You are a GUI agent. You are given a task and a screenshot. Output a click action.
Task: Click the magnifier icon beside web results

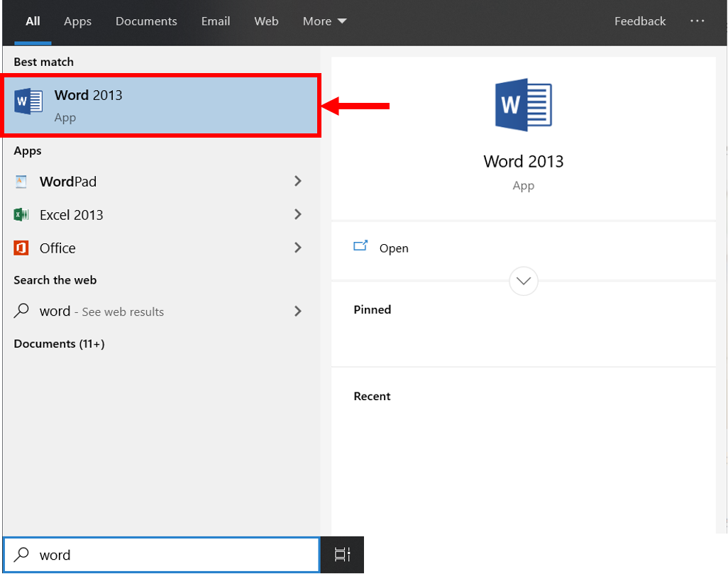pos(21,311)
